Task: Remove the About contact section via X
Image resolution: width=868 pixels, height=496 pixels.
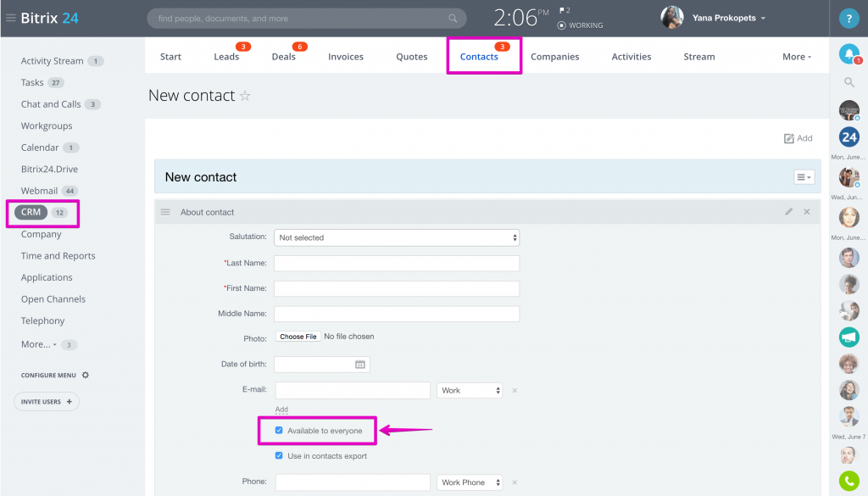Action: tap(807, 211)
